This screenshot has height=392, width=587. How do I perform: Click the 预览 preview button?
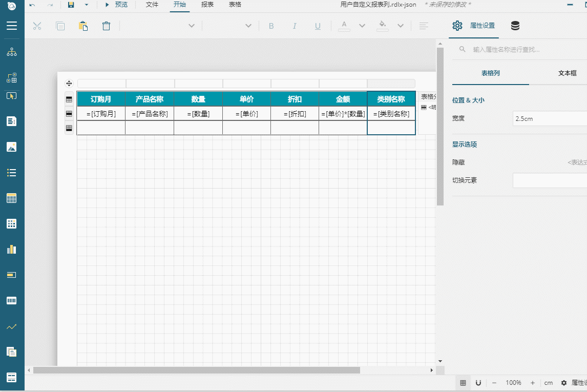click(117, 5)
